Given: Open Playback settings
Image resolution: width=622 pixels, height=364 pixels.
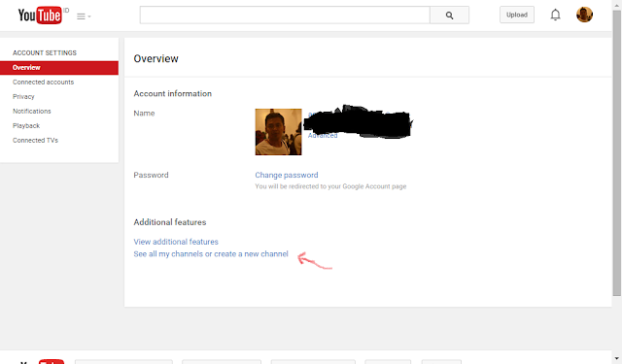Looking at the screenshot, I should [26, 126].
